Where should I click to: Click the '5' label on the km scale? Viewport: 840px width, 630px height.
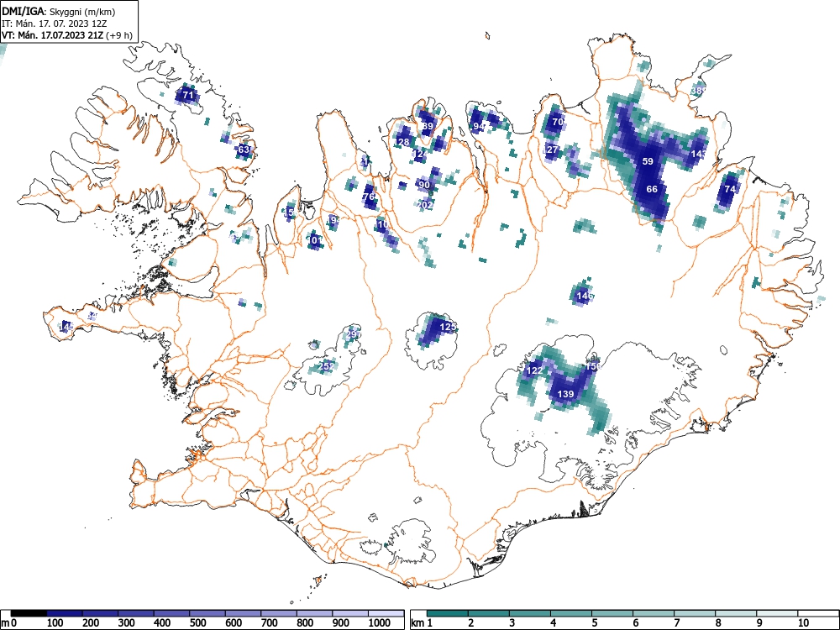click(595, 623)
